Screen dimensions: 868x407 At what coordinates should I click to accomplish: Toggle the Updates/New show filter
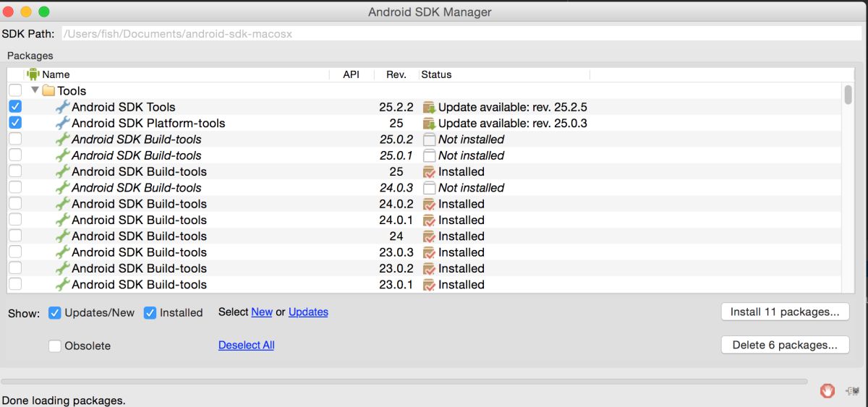coord(55,313)
